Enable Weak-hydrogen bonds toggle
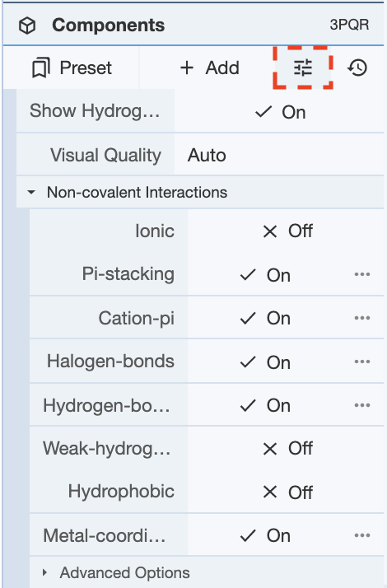This screenshot has width=387, height=588. pyautogui.click(x=286, y=448)
